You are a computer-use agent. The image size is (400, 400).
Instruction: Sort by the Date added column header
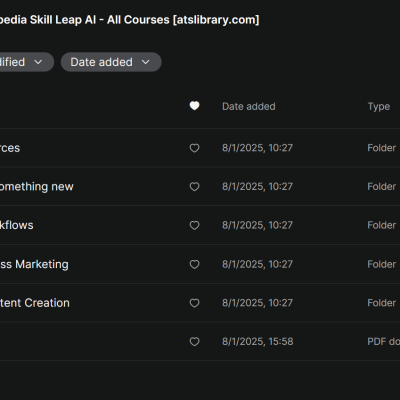tap(249, 106)
